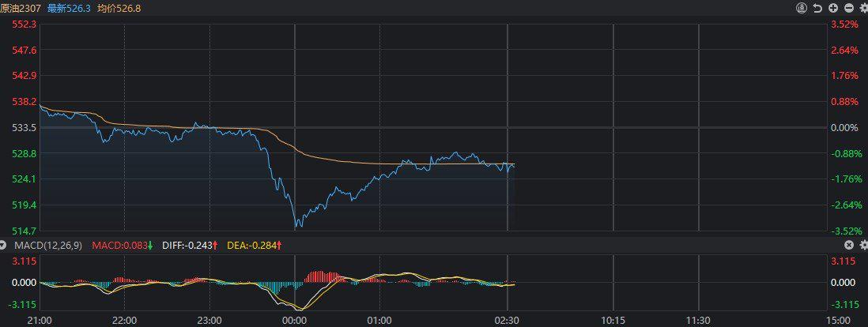Open chart settings gear at top right
This screenshot has width=868, height=327.
[x=861, y=8]
